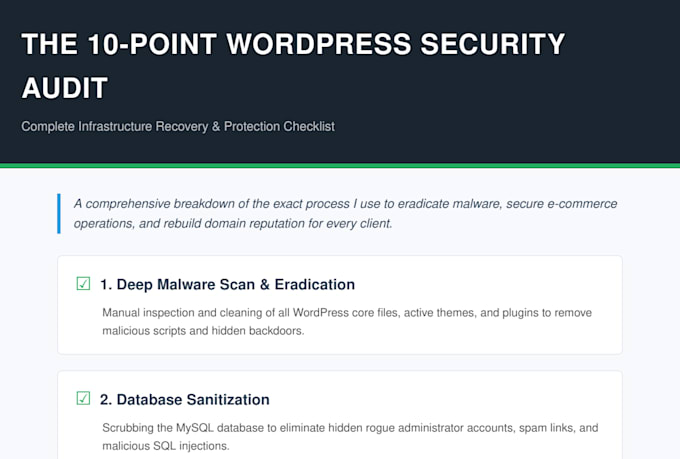Click subtitle "Complete Infrastructure Recovery & Protection Checklist"
The height and width of the screenshot is (459, 680).
[178, 126]
